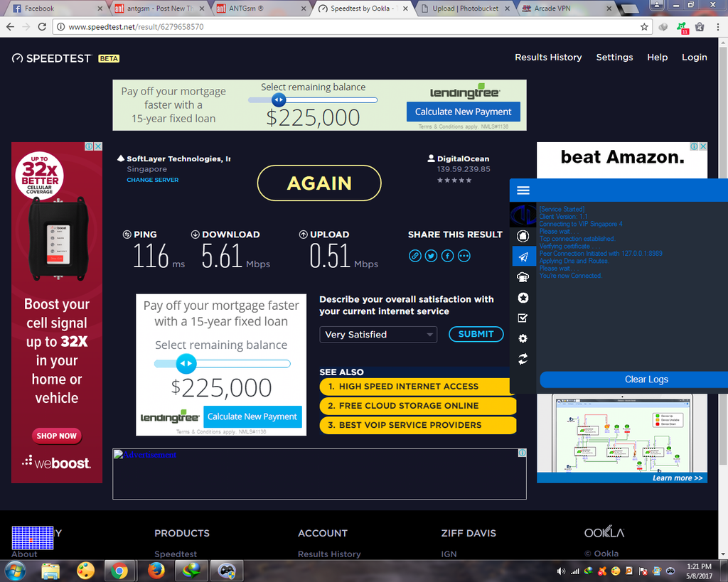This screenshot has height=582, width=728.
Task: Open the Very Satisfied satisfaction dropdown
Action: pyautogui.click(x=378, y=335)
